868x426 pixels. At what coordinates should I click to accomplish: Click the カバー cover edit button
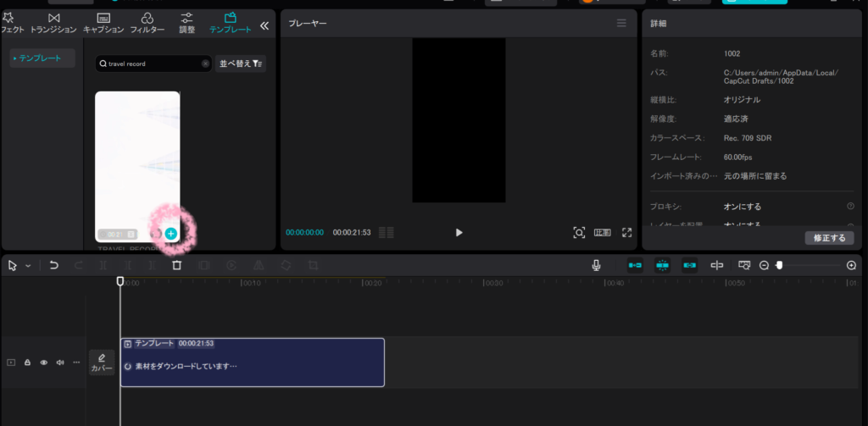click(102, 363)
